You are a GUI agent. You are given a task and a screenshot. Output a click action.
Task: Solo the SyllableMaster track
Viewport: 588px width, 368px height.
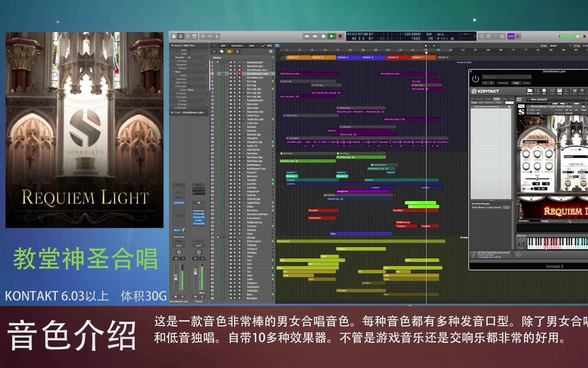(x=235, y=99)
